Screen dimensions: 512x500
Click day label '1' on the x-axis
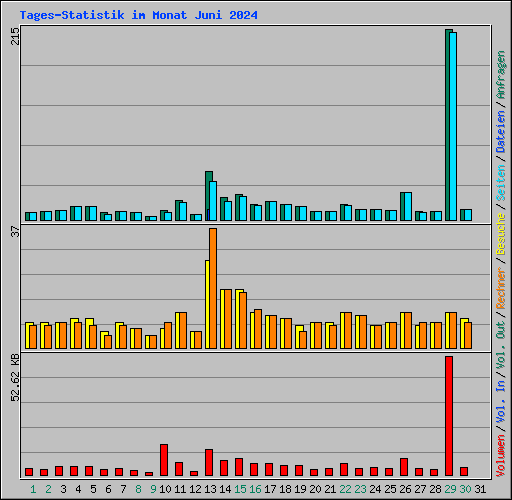point(33,489)
